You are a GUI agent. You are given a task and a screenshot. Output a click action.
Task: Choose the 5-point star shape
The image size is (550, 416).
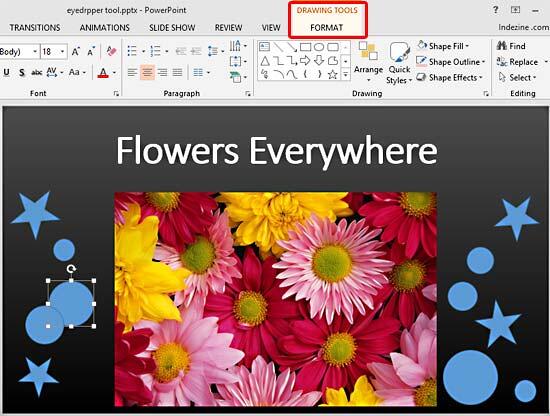click(x=333, y=74)
